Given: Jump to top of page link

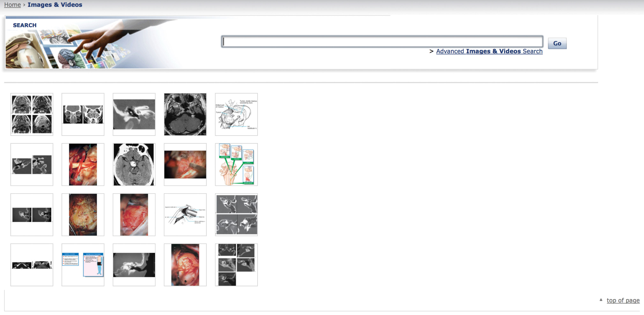Looking at the screenshot, I should tap(623, 300).
